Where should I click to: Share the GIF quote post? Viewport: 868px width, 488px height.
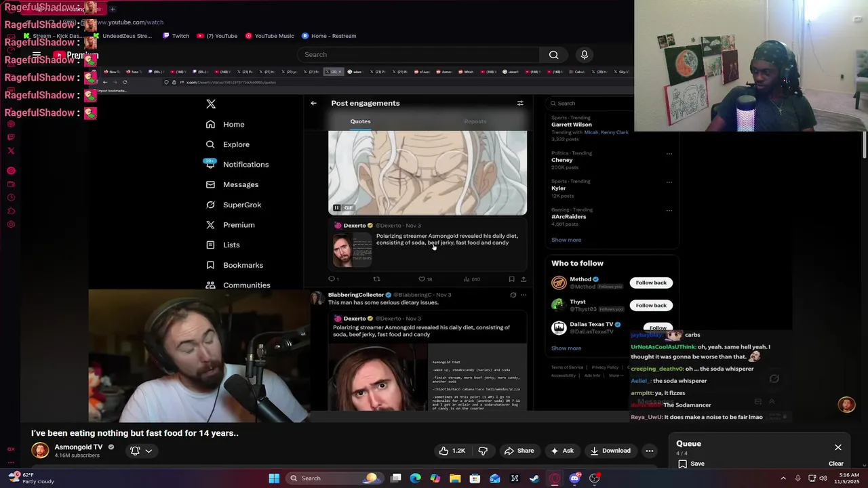(x=523, y=279)
